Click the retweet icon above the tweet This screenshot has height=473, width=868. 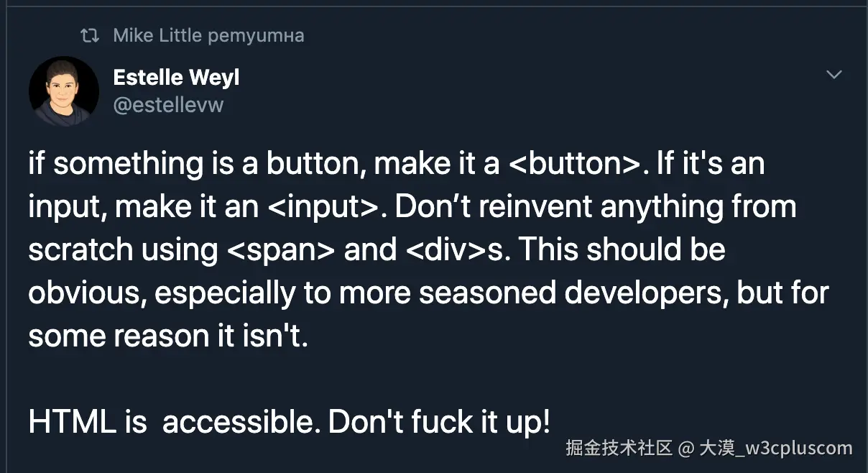coord(90,35)
